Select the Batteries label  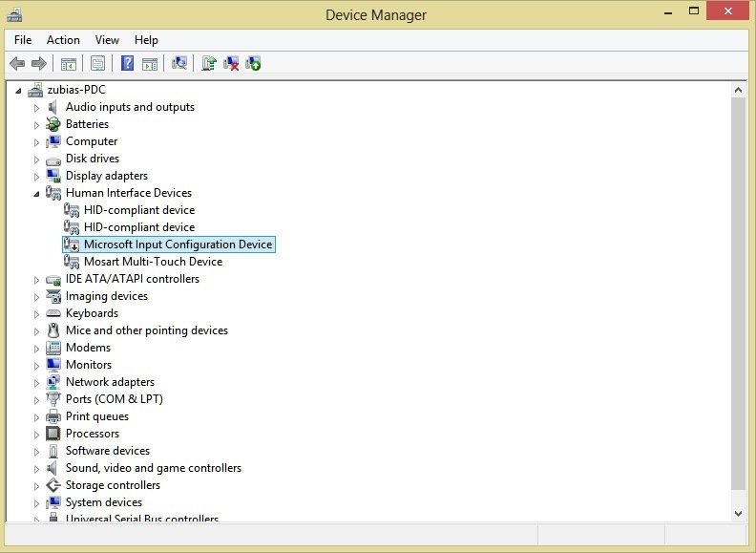pyautogui.click(x=87, y=124)
